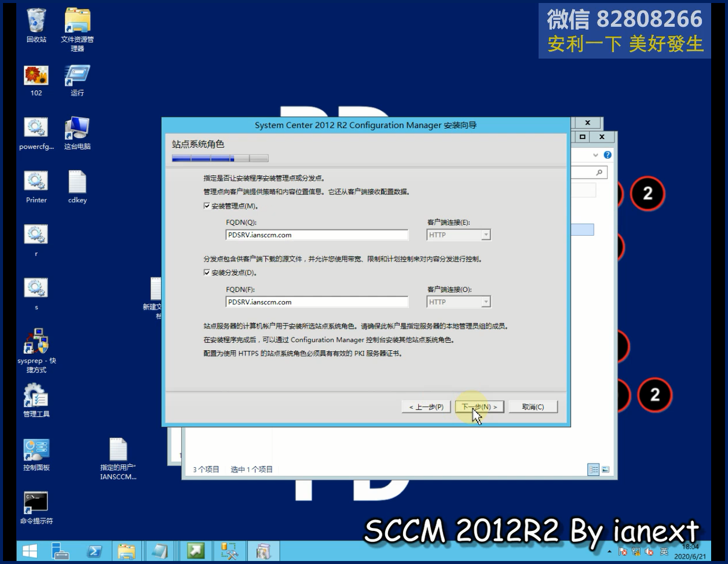Open the 回收站 recycle bin icon

click(x=36, y=26)
